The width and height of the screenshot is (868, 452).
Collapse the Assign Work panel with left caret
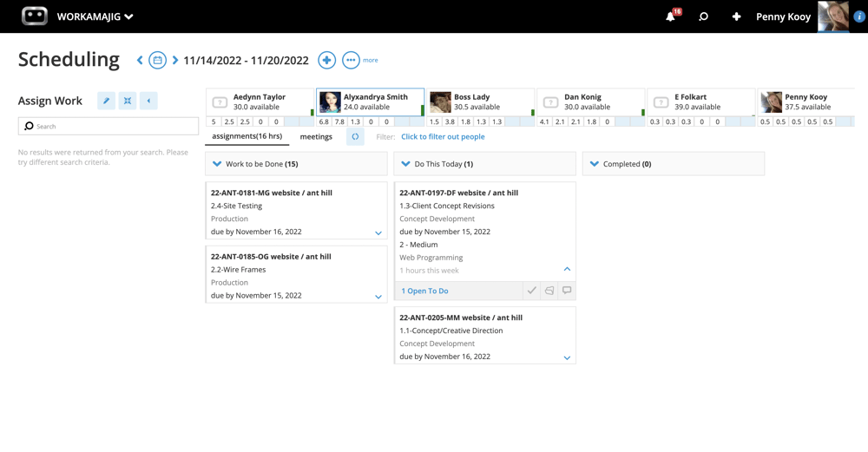pos(148,101)
